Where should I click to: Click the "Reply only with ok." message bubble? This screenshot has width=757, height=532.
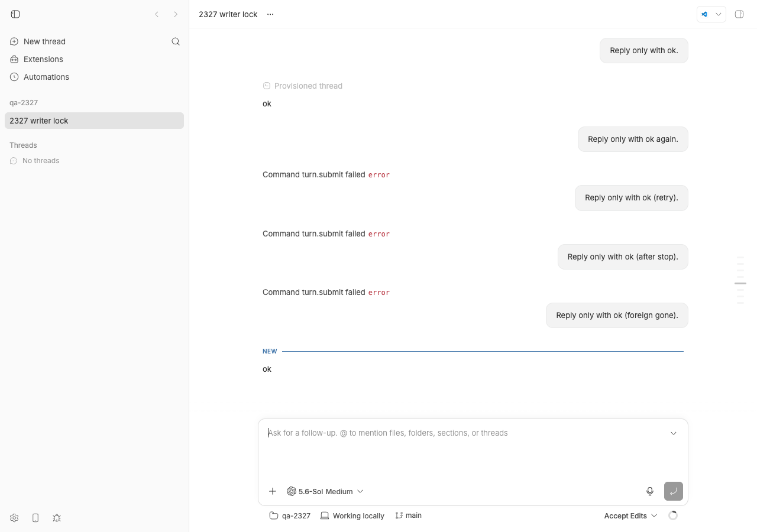point(644,51)
